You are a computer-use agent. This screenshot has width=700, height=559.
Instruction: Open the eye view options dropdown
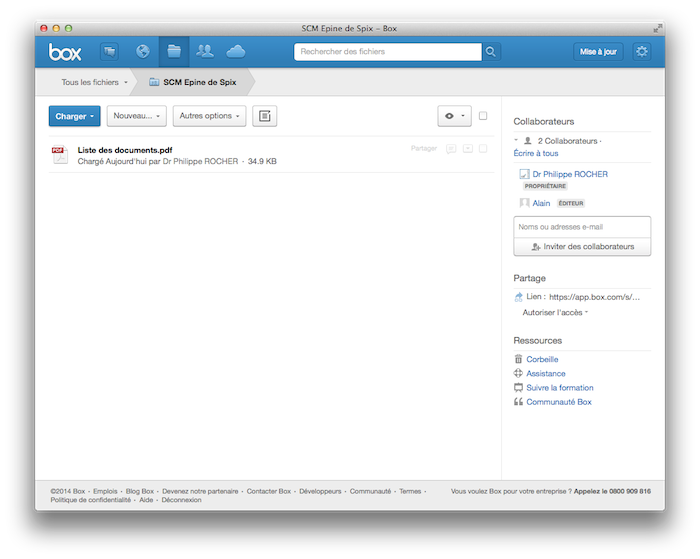point(454,116)
